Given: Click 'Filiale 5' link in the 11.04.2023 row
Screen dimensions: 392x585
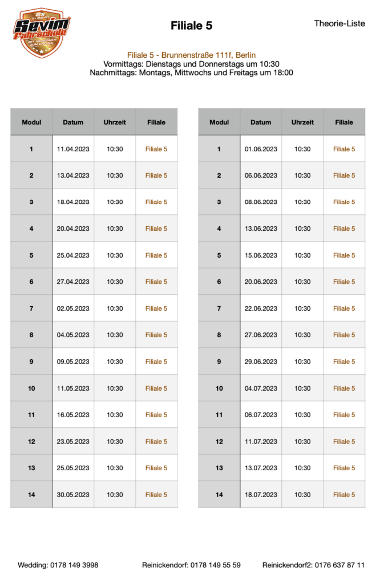Looking at the screenshot, I should pyautogui.click(x=156, y=149).
